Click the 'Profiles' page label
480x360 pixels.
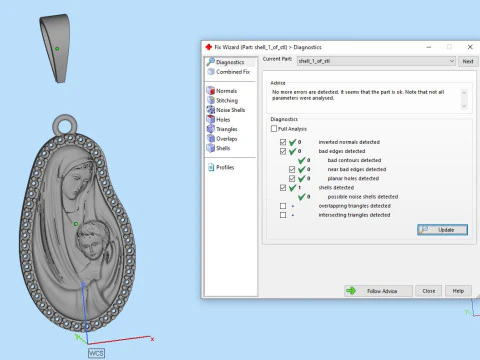tap(225, 167)
